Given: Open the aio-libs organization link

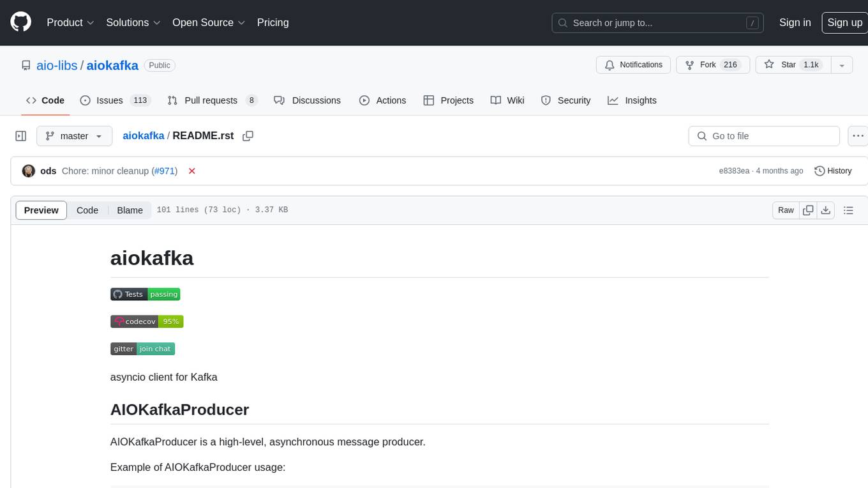Looking at the screenshot, I should pos(57,65).
